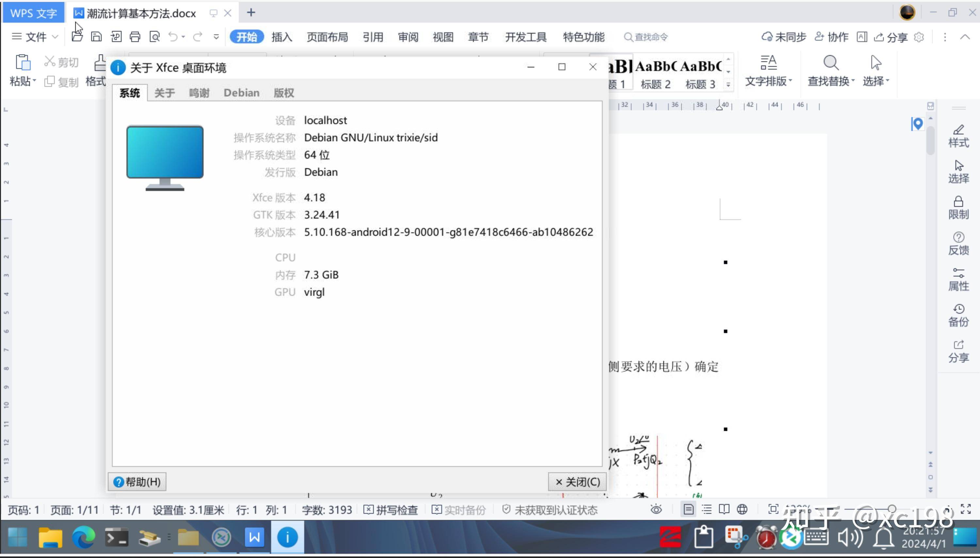Viewport: 980px width, 558px height.
Task: Open the 查找替换 dropdown
Action: (831, 81)
